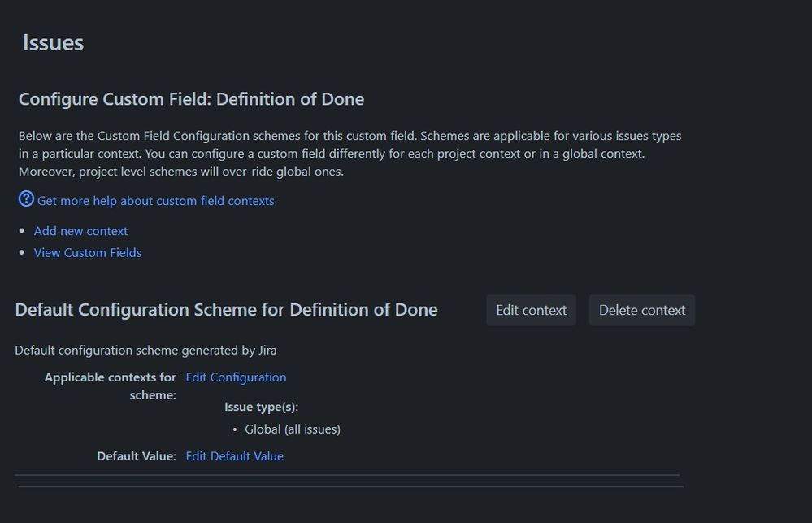Click "Default configuration scheme generated by Jira" text
Viewport: 812px width, 523px height.
(145, 351)
